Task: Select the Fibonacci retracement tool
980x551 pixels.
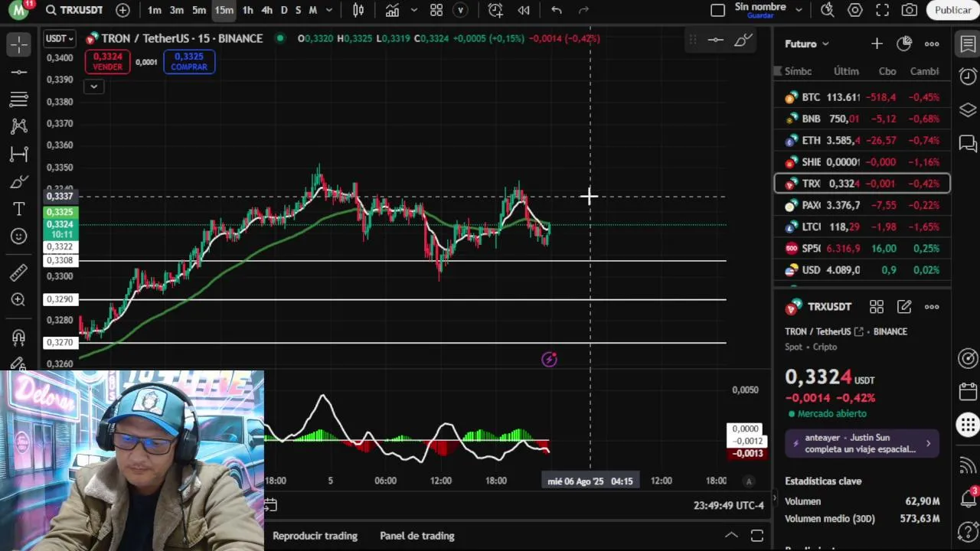Action: tap(19, 99)
